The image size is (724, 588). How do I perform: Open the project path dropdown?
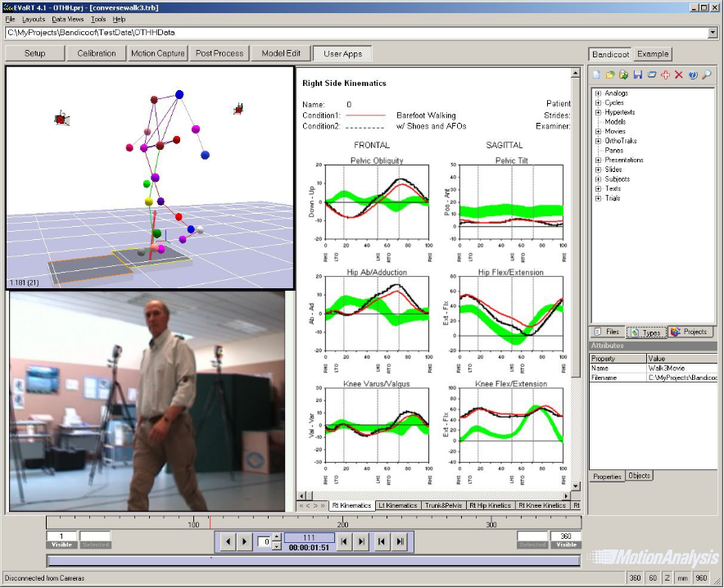[x=713, y=33]
